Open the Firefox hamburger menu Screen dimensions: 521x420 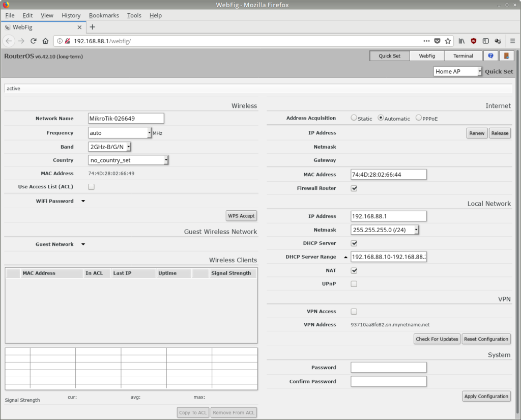click(512, 41)
